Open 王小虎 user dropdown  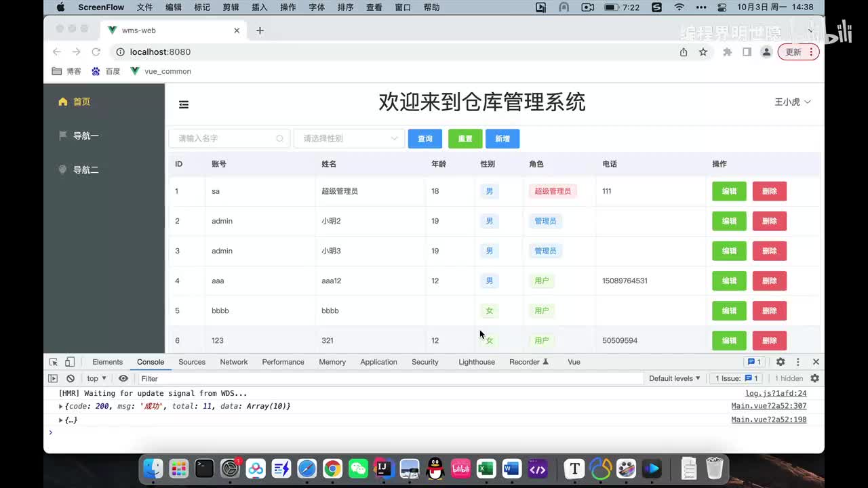793,102
